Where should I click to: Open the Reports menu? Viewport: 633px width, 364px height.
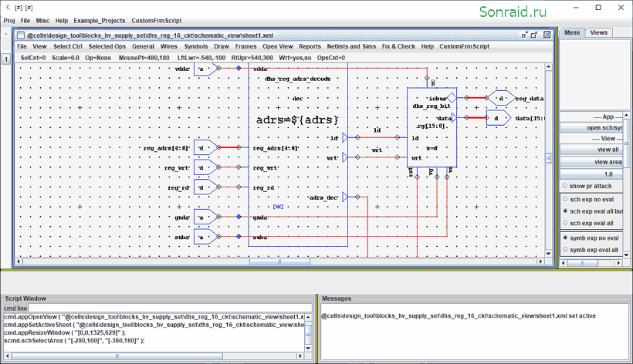[x=310, y=46]
